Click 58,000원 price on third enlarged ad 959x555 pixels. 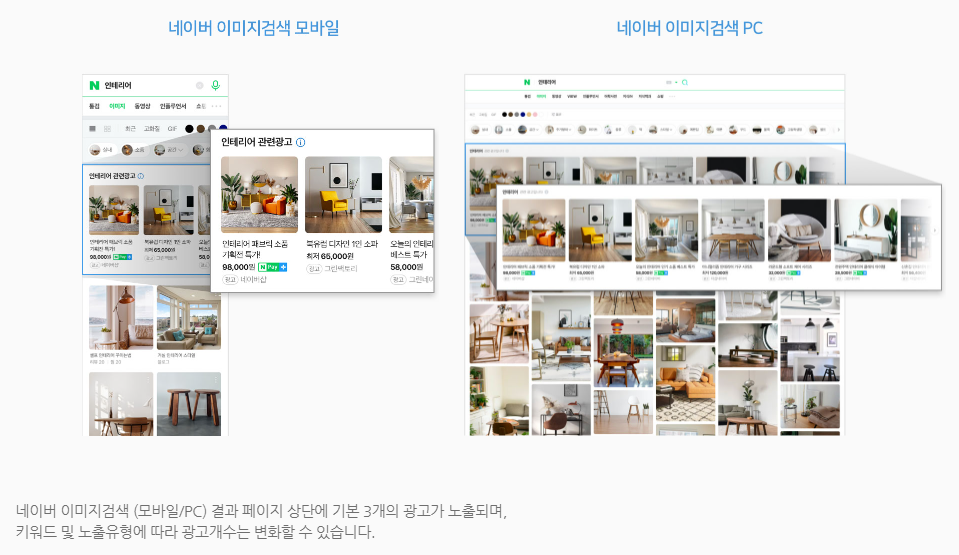[x=407, y=267]
